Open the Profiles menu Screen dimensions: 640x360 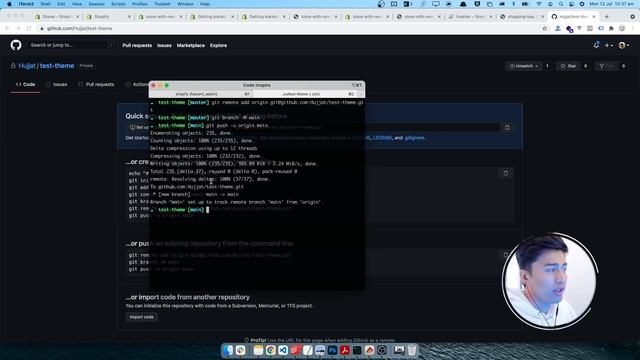[x=140, y=4]
